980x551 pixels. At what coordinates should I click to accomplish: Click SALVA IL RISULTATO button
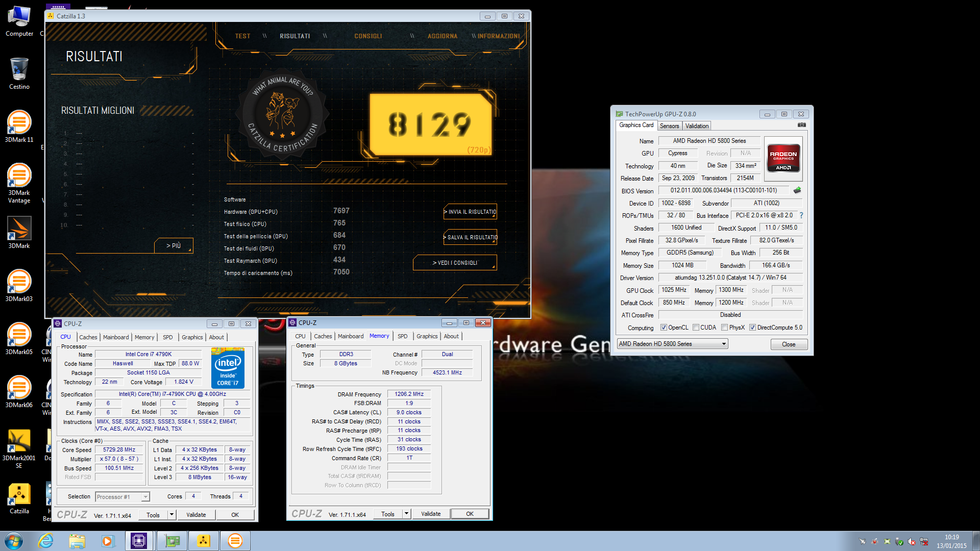tap(471, 237)
